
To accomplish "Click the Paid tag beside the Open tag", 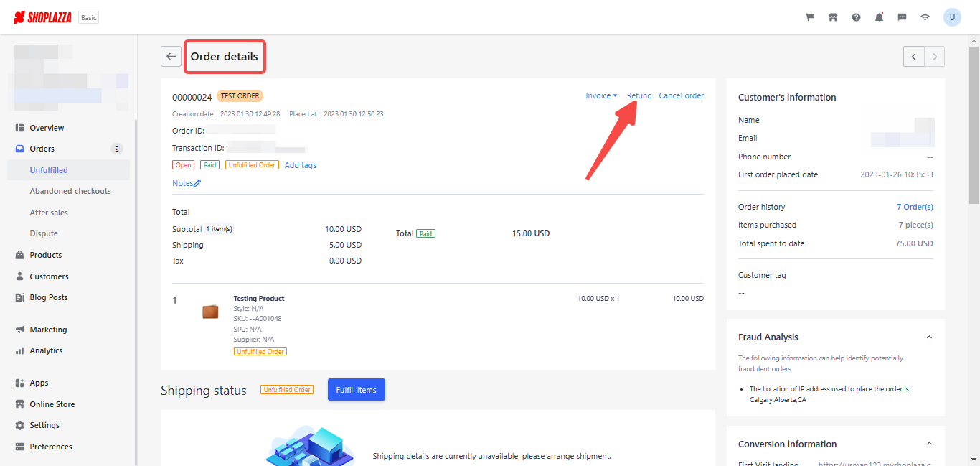I will tap(209, 165).
